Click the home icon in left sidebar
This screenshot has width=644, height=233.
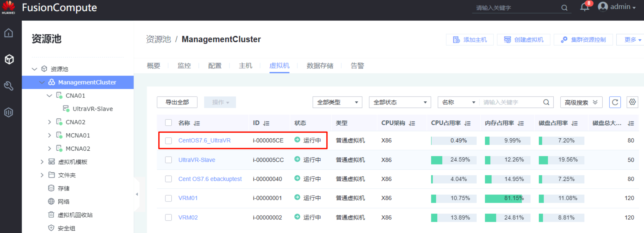9,33
